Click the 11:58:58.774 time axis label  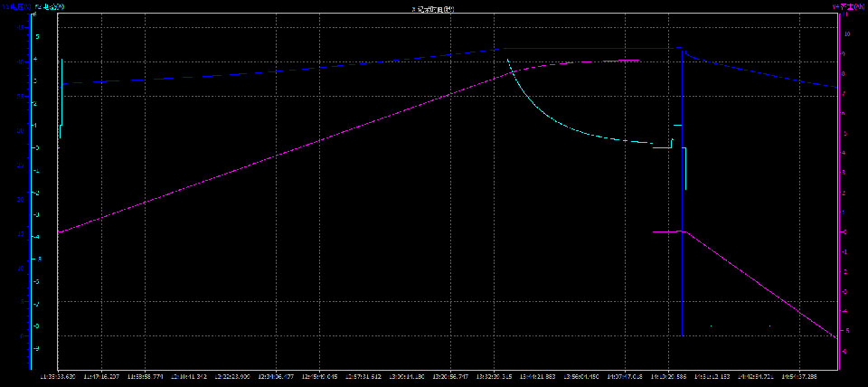[x=146, y=376]
